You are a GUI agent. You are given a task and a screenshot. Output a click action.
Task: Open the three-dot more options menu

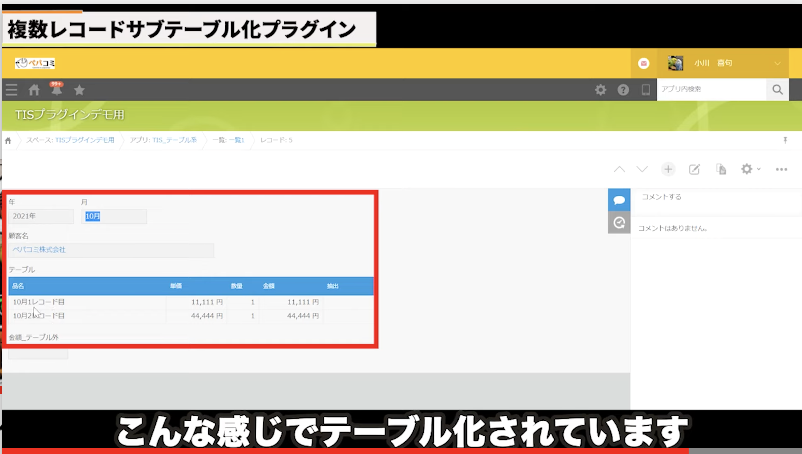click(782, 169)
